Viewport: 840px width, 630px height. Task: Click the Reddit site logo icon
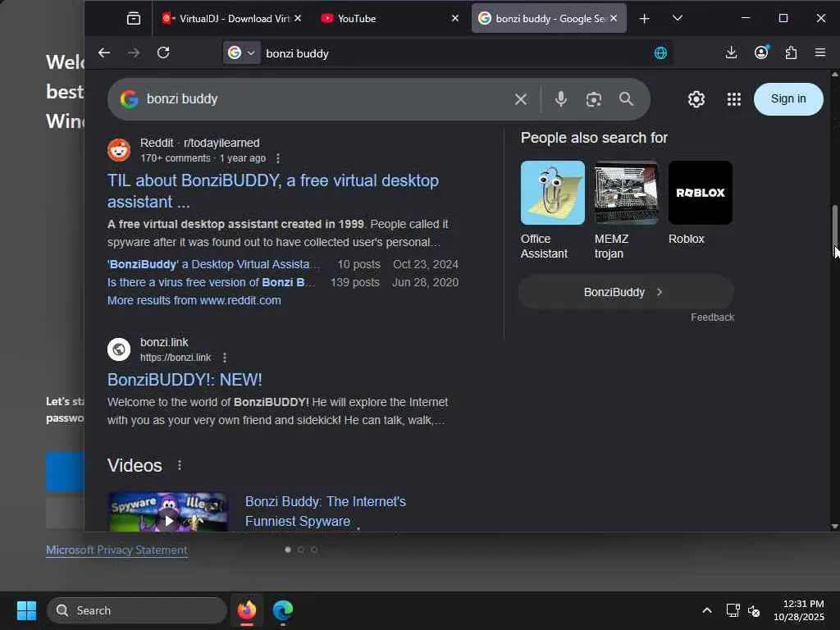coord(119,151)
